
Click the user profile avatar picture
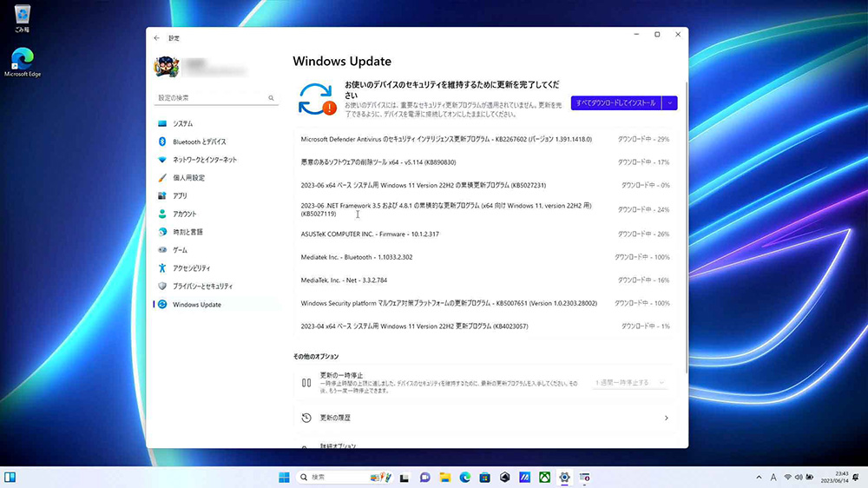(166, 67)
